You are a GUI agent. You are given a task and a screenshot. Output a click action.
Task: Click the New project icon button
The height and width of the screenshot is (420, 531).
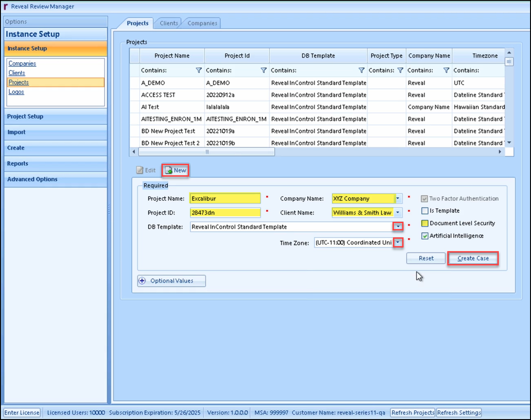pos(169,170)
